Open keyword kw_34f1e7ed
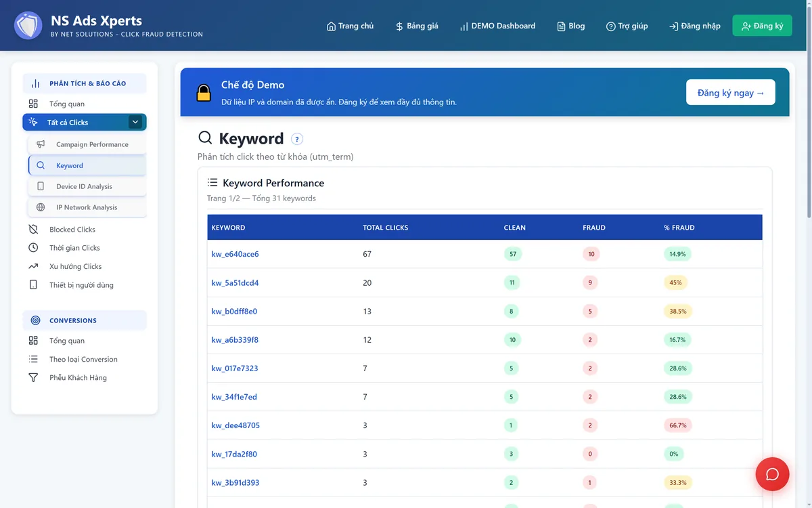This screenshot has width=812, height=508. pos(234,397)
